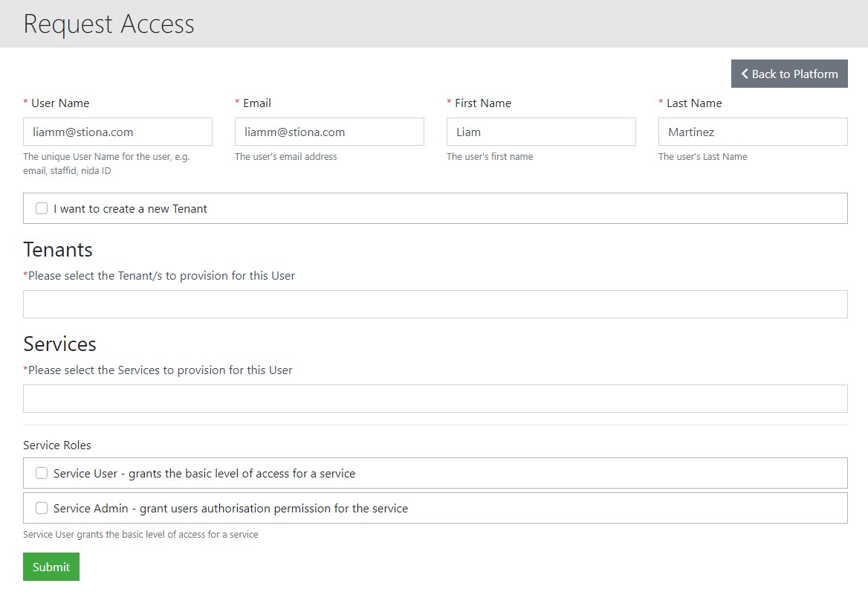The width and height of the screenshot is (868, 592).
Task: Click the First Name field showing Liam
Action: click(x=540, y=132)
